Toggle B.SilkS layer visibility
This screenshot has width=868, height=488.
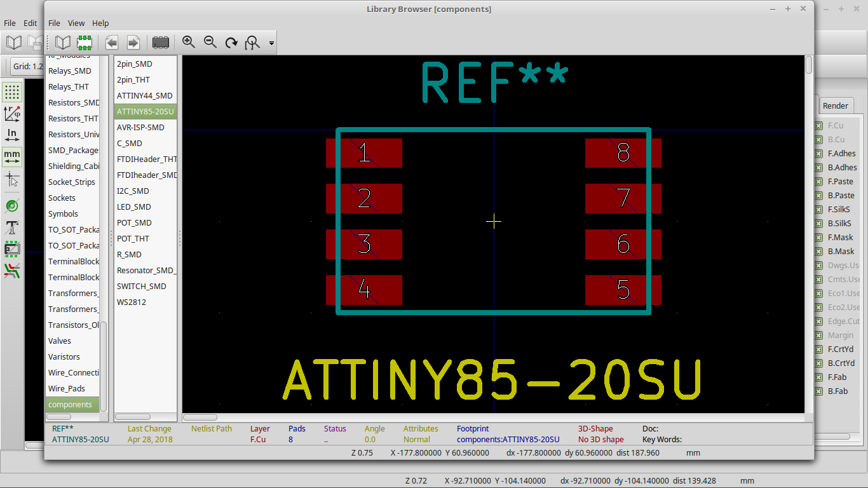[x=819, y=224]
